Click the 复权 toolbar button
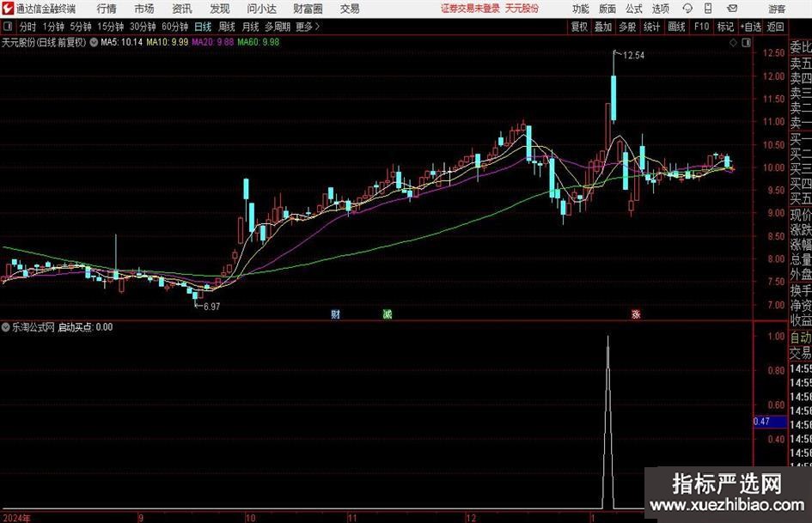 tap(579, 27)
